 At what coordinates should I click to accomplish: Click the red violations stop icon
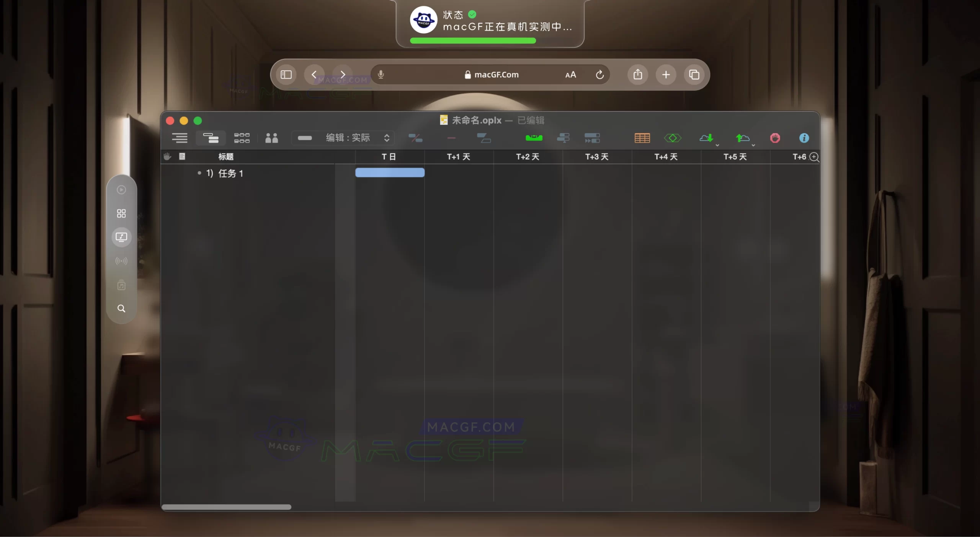tap(775, 138)
